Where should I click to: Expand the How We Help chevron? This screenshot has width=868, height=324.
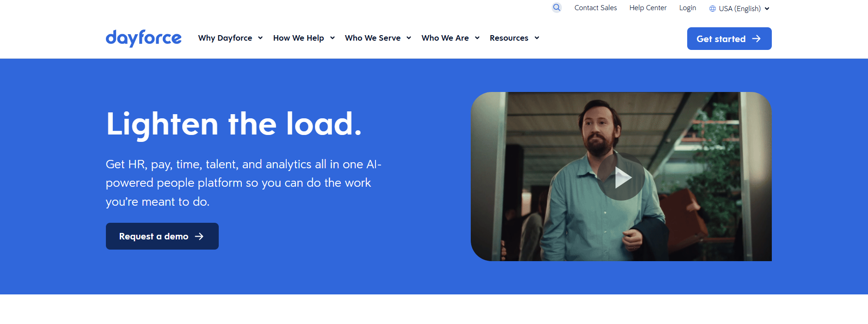pos(332,38)
